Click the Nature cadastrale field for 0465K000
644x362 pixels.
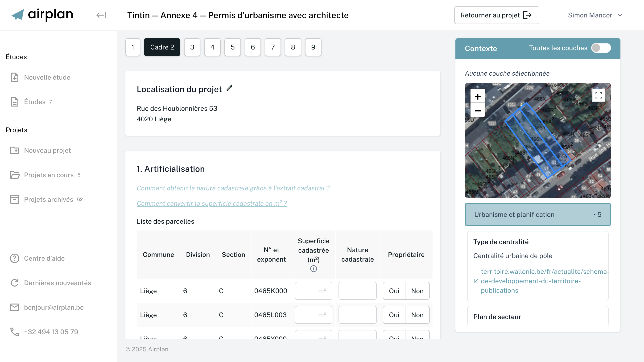click(x=357, y=291)
